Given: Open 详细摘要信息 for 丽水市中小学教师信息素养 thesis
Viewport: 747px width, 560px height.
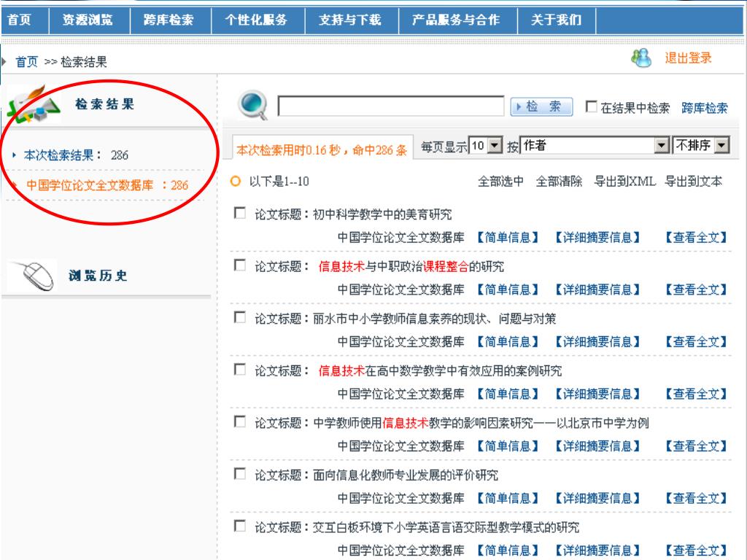Looking at the screenshot, I should (x=597, y=341).
